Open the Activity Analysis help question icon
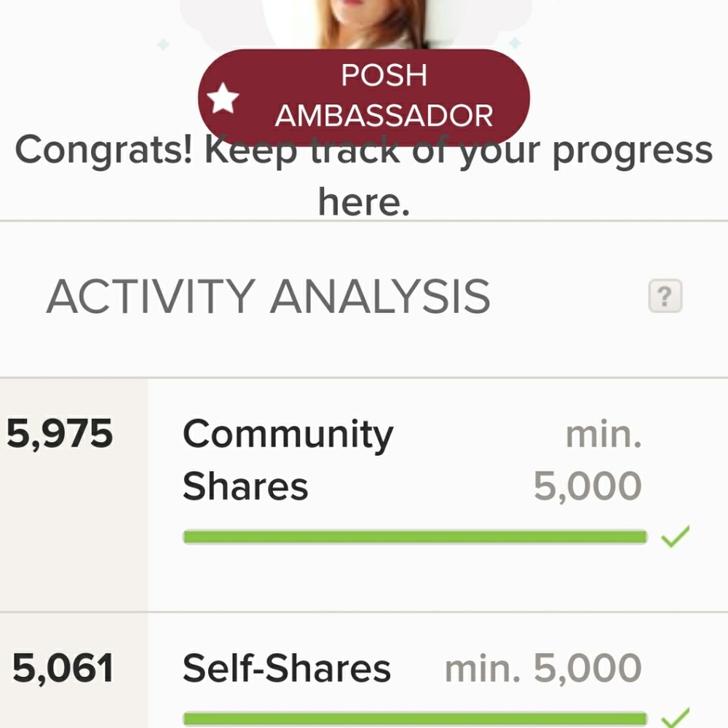This screenshot has width=728, height=728. click(665, 296)
